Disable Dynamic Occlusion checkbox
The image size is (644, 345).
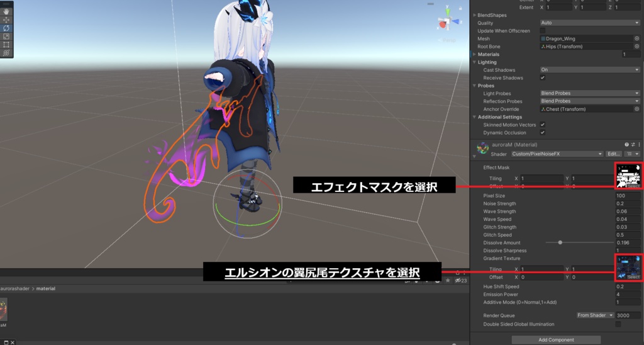point(543,132)
